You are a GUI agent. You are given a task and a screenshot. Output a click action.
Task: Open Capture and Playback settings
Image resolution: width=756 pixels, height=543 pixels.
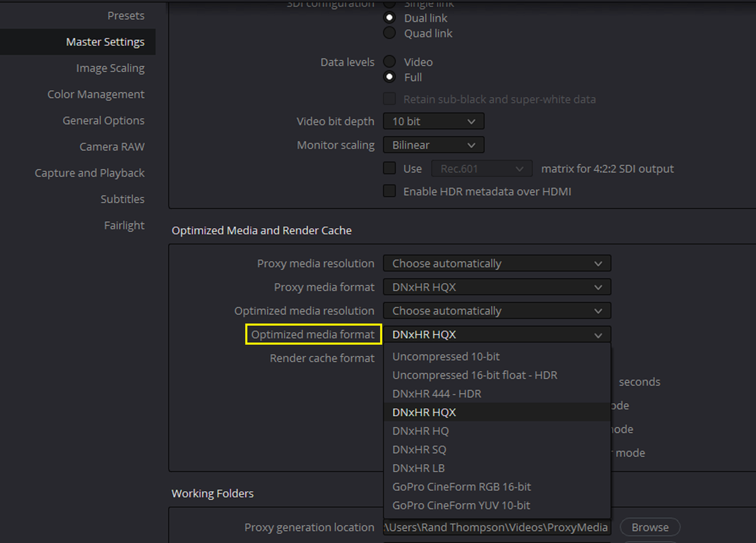point(89,173)
